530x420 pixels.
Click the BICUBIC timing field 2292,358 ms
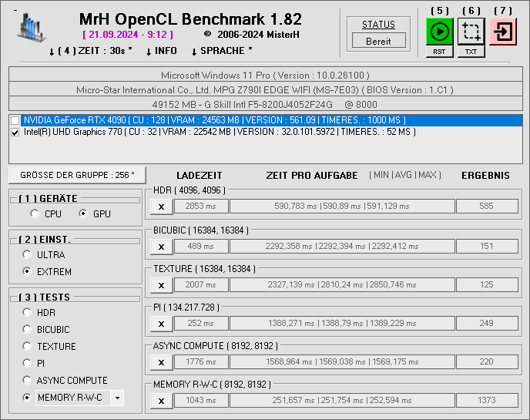(x=342, y=246)
